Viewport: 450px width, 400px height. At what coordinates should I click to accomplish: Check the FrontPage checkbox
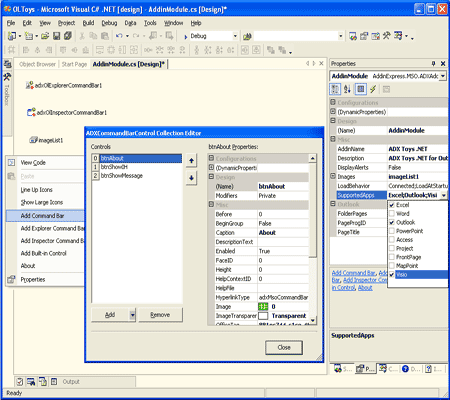pos(392,257)
